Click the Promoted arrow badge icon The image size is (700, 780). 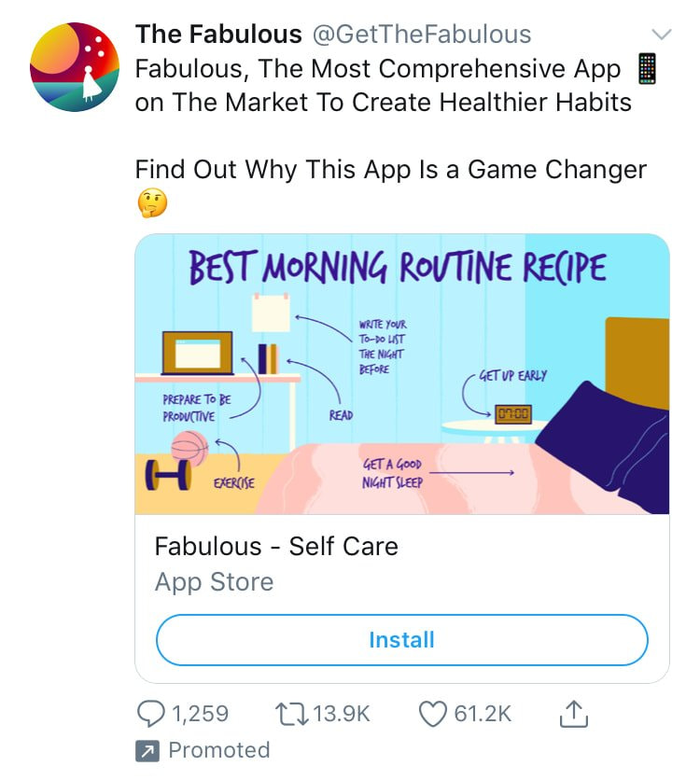pyautogui.click(x=149, y=750)
